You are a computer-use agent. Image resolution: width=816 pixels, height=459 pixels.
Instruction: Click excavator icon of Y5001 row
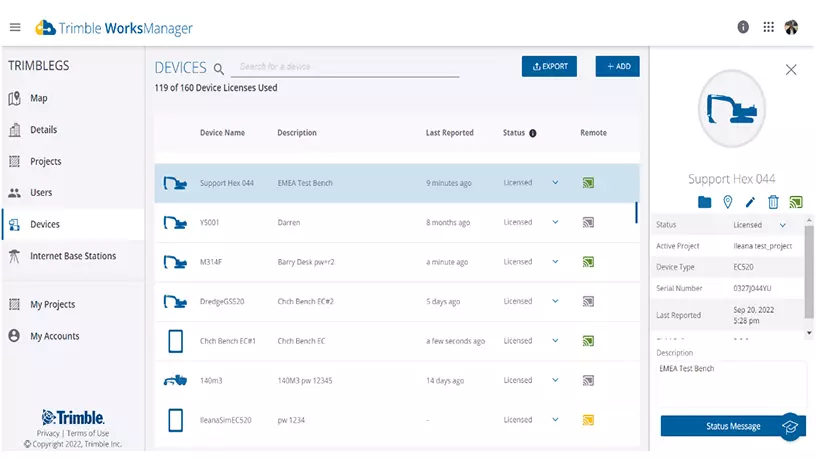(175, 223)
